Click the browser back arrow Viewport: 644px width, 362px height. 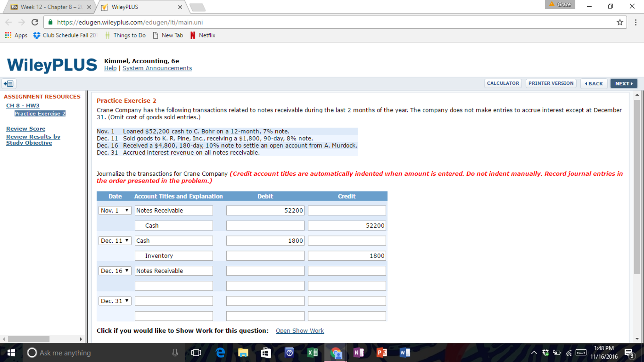pyautogui.click(x=8, y=22)
